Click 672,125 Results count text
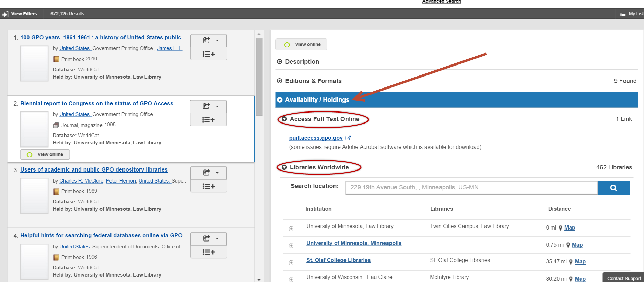This screenshot has width=644, height=282. click(x=67, y=14)
